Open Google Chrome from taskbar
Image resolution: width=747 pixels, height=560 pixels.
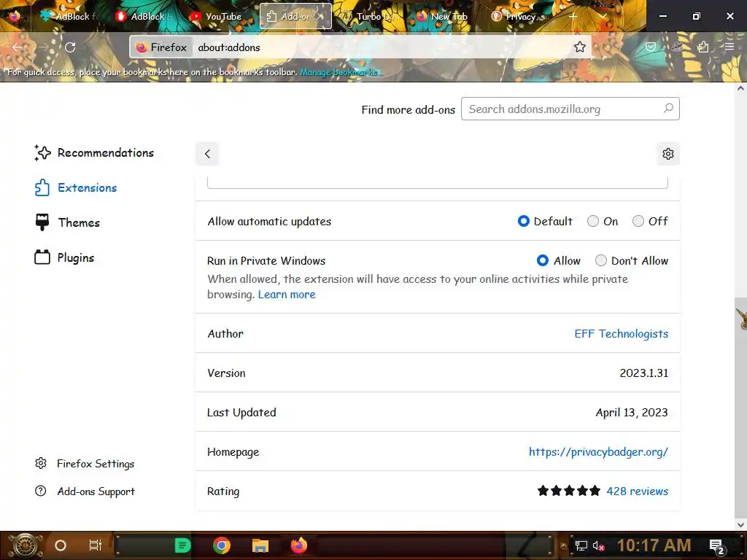click(x=222, y=545)
